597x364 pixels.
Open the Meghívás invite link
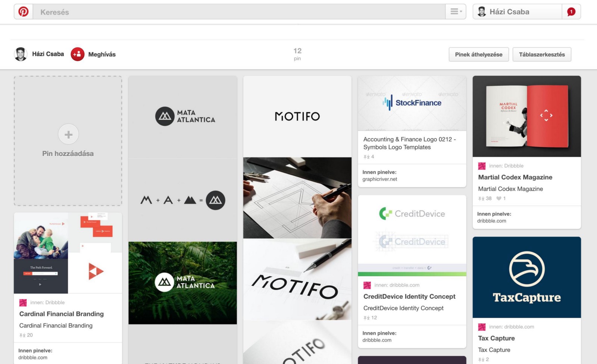[x=102, y=54]
